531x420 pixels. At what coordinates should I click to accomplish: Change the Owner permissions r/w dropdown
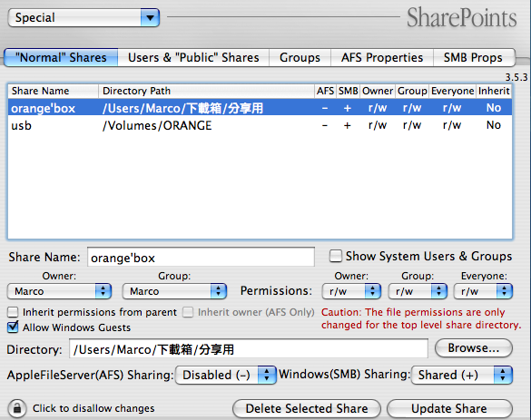[x=351, y=291]
